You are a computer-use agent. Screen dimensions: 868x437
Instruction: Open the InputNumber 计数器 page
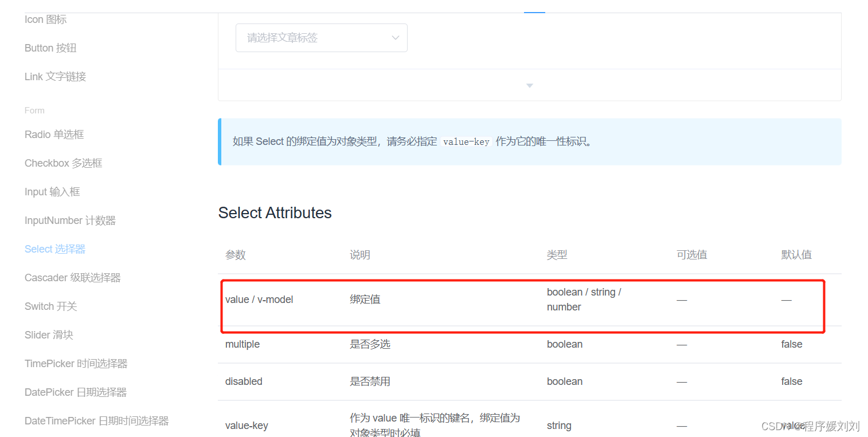(69, 220)
